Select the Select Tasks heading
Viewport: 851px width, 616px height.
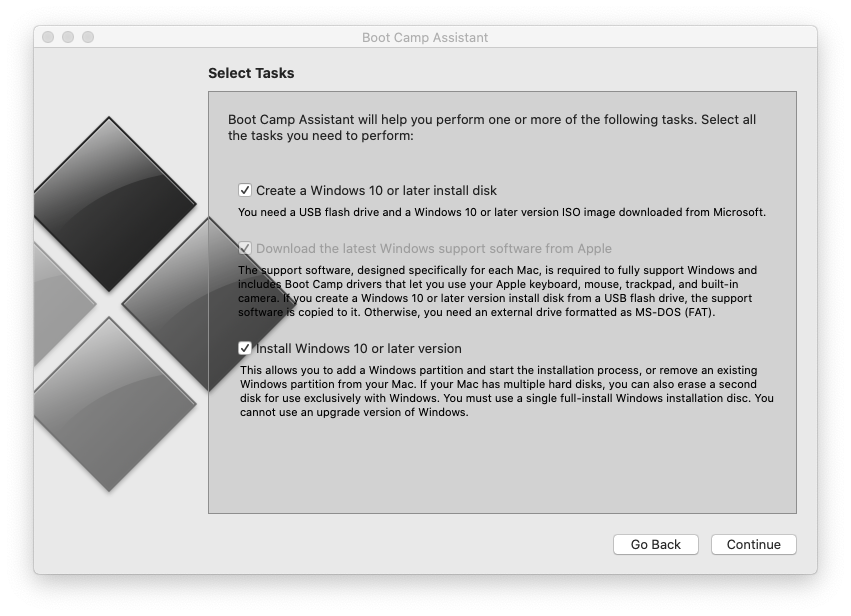(x=251, y=73)
